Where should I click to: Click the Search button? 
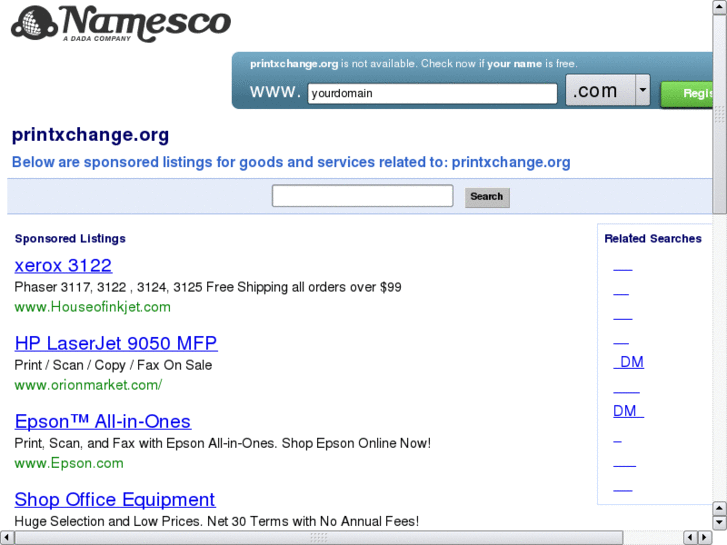487,197
